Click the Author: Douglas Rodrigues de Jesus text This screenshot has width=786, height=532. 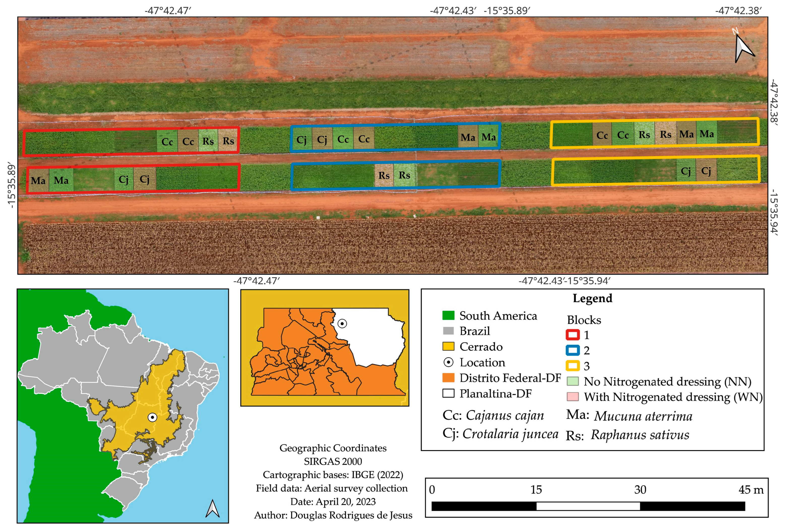coord(333,515)
